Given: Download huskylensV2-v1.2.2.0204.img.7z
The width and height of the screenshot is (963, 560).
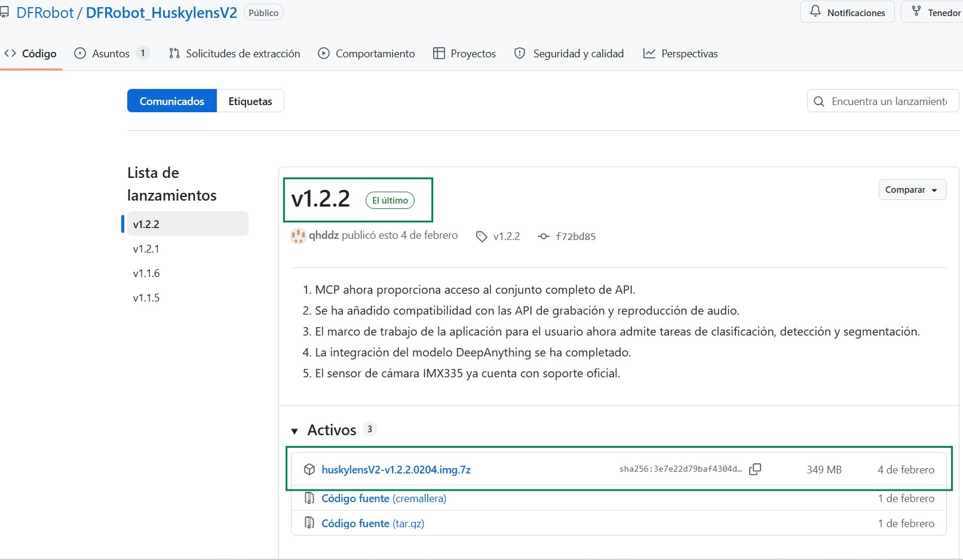Looking at the screenshot, I should (396, 470).
